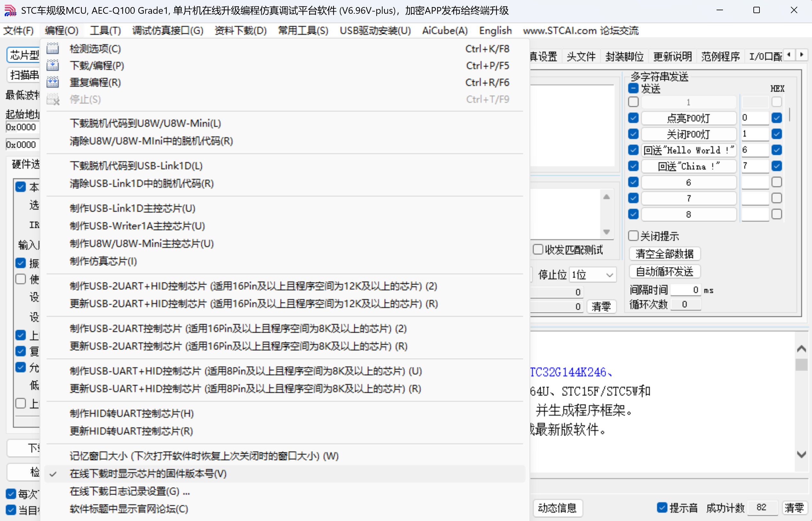The width and height of the screenshot is (812, 521).
Task: Click the 下载/编程 menu icon
Action: coord(53,65)
